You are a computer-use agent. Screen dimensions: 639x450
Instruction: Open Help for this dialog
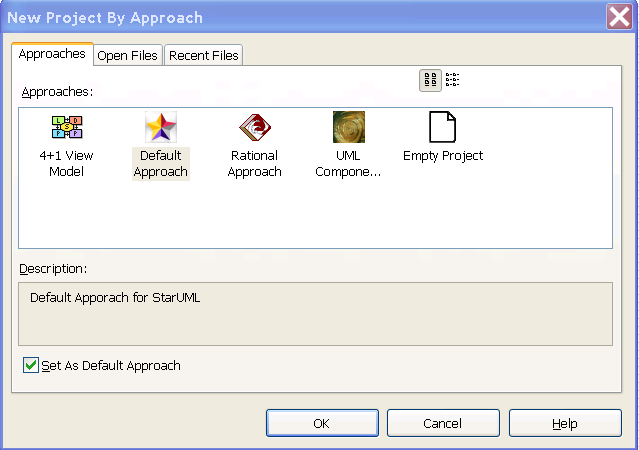565,423
